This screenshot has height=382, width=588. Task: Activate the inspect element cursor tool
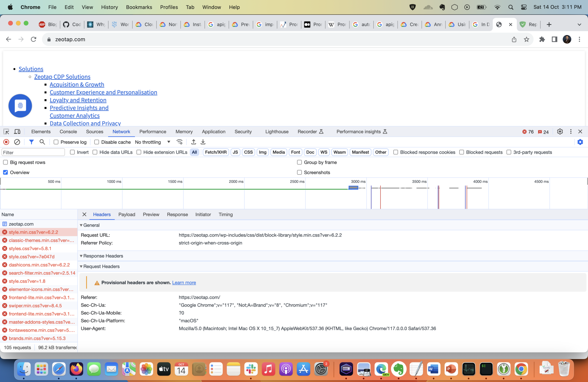pos(6,132)
